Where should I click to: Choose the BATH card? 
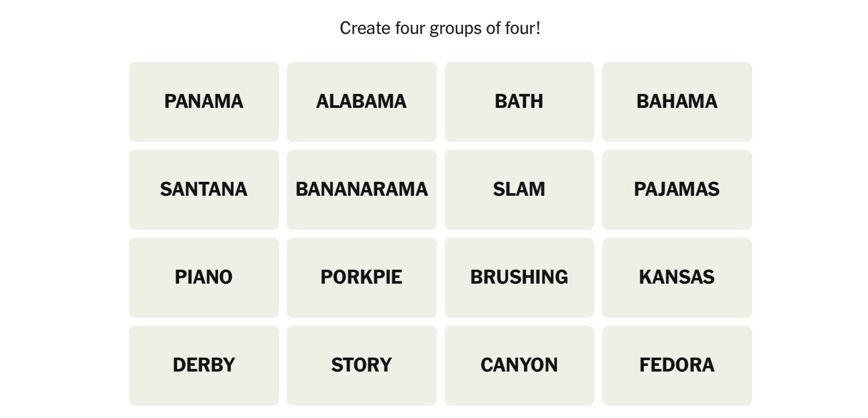[519, 101]
